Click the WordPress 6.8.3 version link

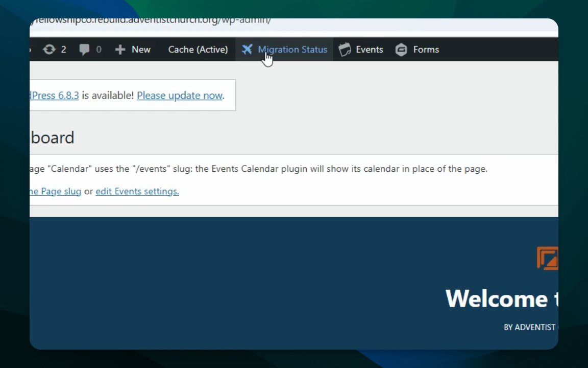pyautogui.click(x=55, y=96)
